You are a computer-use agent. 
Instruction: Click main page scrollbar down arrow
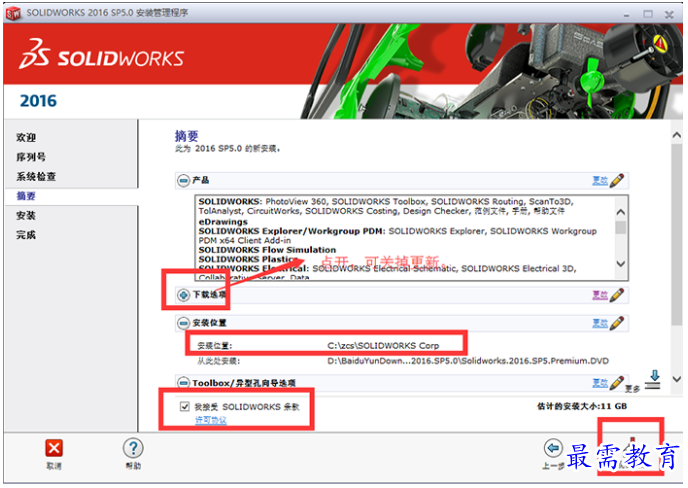pos(677,379)
